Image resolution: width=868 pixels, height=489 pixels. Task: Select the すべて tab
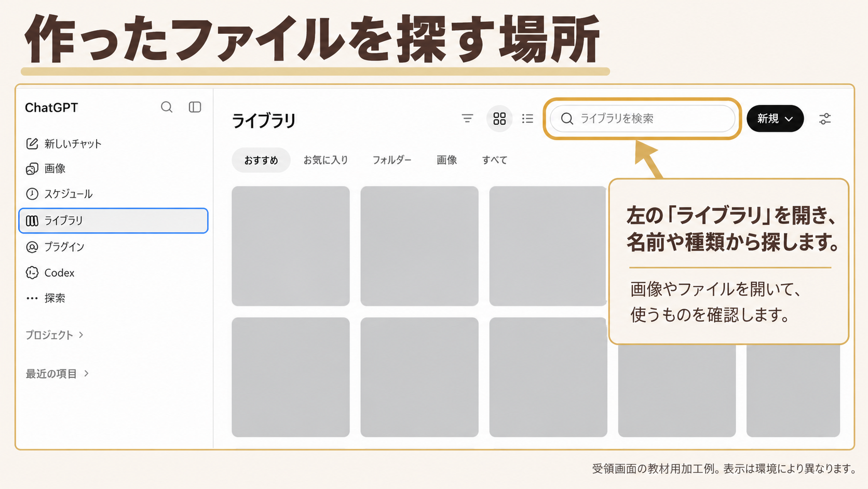coord(494,160)
